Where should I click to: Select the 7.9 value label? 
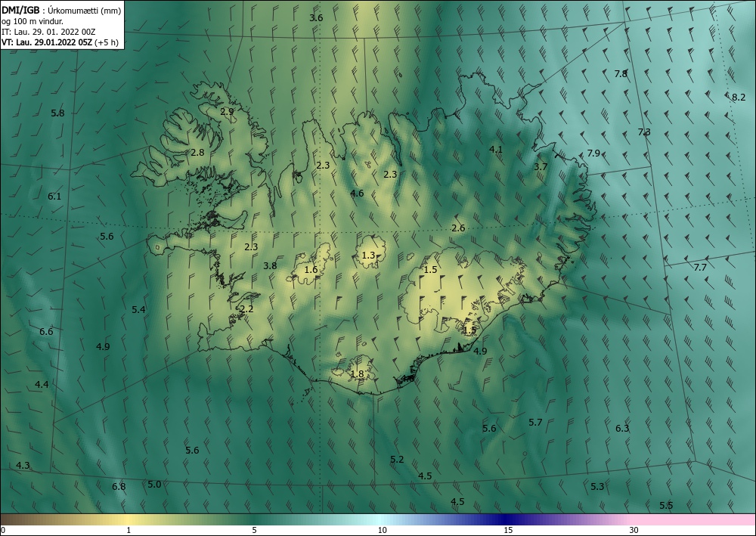(593, 153)
